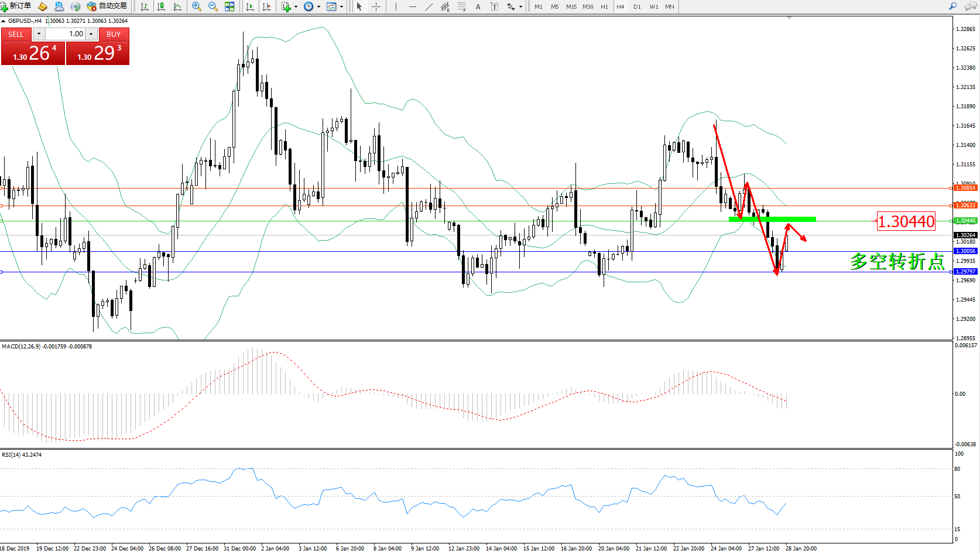980x554 pixels.
Task: Toggle AutoTrading (自动交易) on the toolbar
Action: pos(107,6)
